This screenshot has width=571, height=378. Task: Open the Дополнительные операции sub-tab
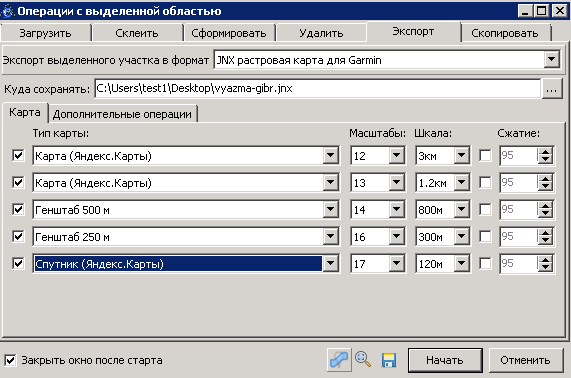coord(122,114)
